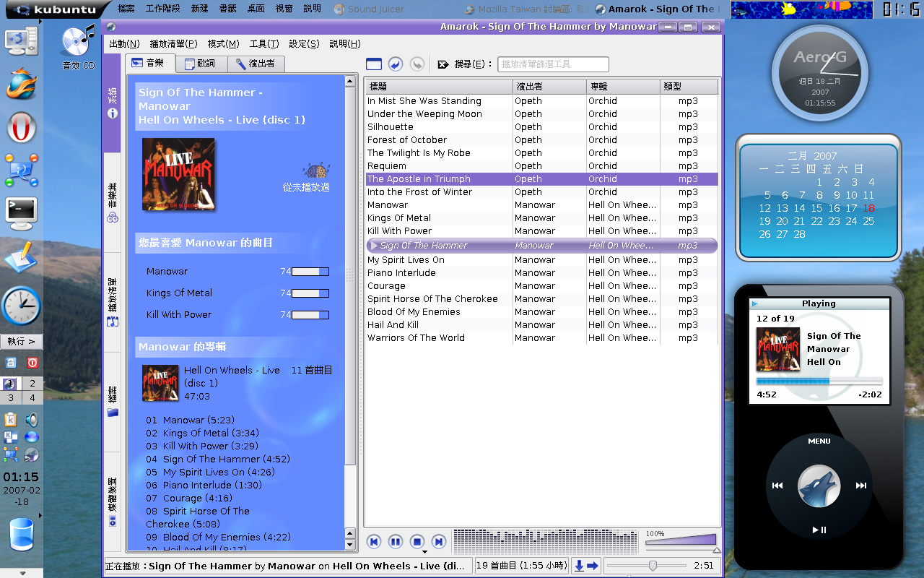Click the red logout power icon
Screen dimensions: 924x578
[x=32, y=363]
